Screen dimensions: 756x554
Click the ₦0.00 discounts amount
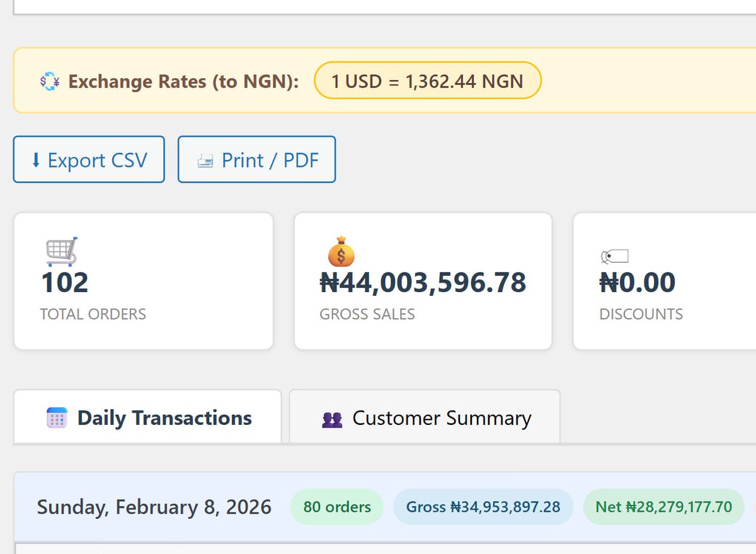637,283
